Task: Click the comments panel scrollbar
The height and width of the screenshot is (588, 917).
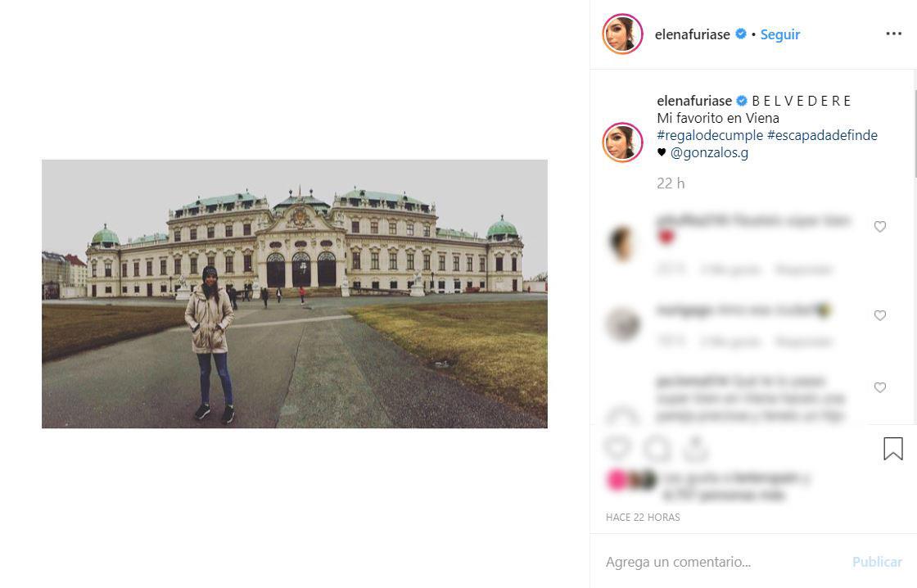Action: tap(915, 133)
